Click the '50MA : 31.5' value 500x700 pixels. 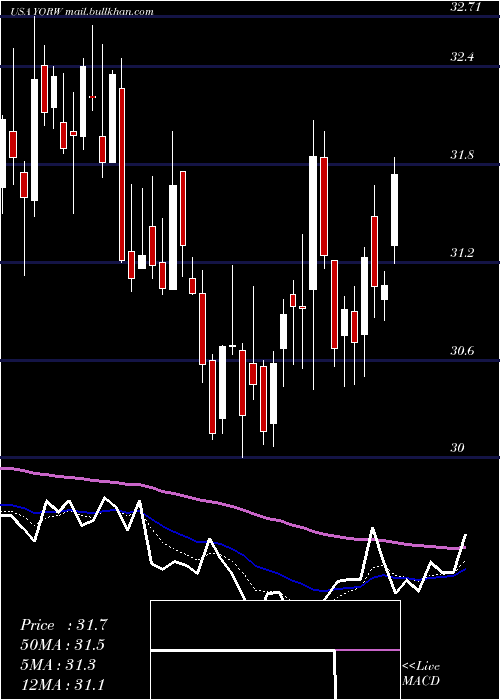(x=63, y=645)
